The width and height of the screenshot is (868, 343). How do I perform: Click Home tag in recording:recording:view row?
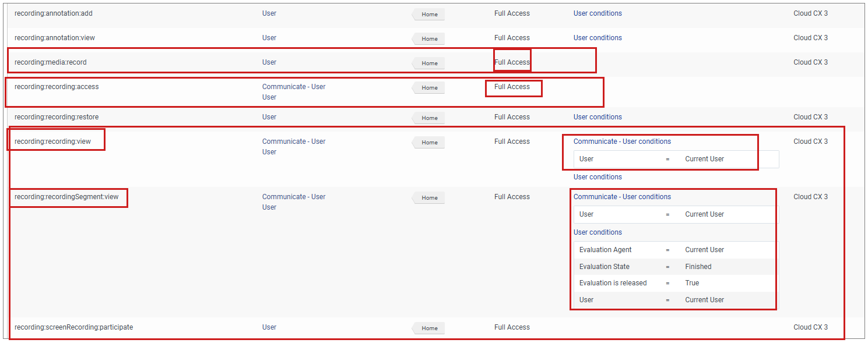click(429, 143)
